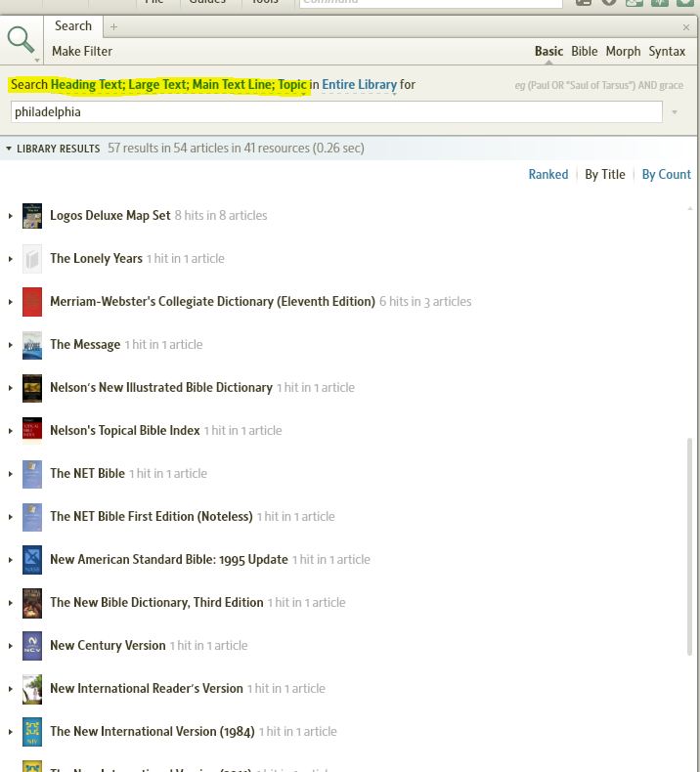The image size is (700, 772).
Task: Click Nelson's New Illustrated Dictionary cover icon
Action: (x=32, y=388)
